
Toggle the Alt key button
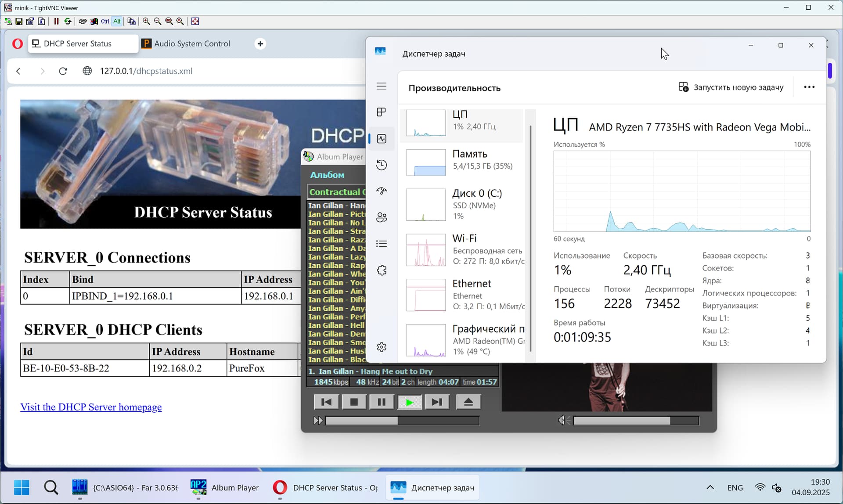click(x=117, y=21)
